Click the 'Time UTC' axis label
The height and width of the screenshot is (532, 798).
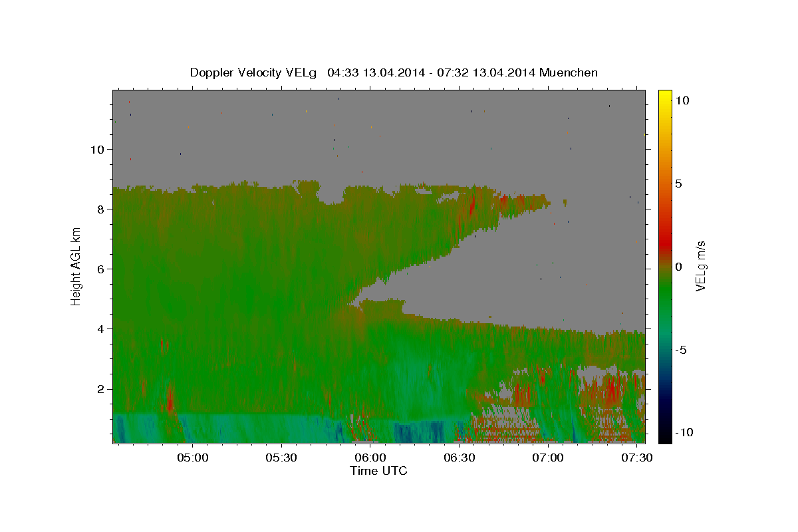[x=378, y=471]
